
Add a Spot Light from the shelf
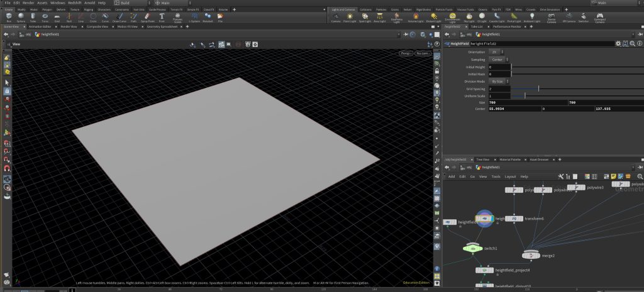point(365,17)
